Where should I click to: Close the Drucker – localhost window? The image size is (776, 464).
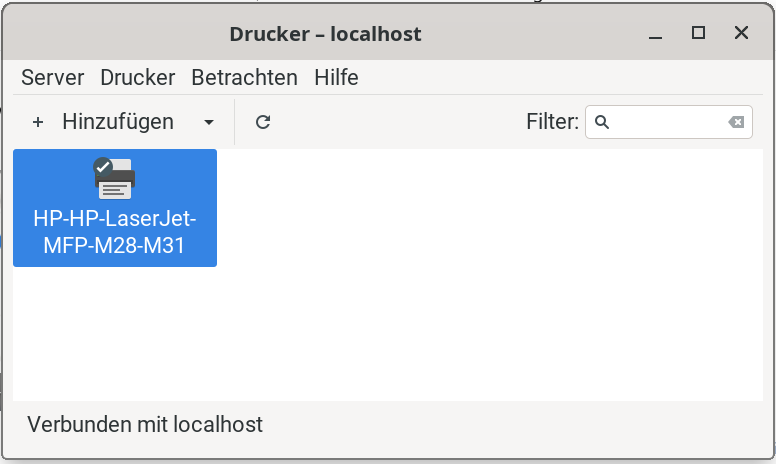[741, 33]
